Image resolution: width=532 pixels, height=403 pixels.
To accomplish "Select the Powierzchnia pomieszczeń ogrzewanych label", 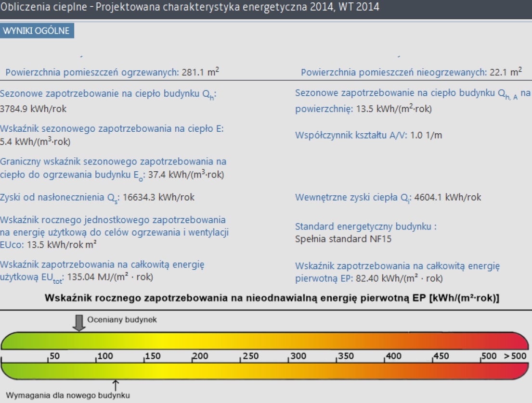I will point(92,73).
